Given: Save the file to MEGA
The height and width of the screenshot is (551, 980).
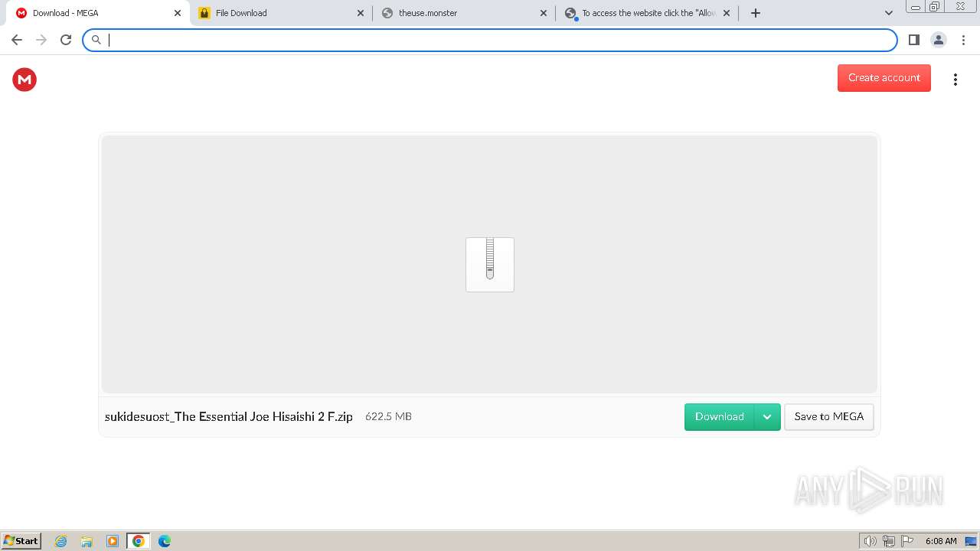Looking at the screenshot, I should 828,416.
